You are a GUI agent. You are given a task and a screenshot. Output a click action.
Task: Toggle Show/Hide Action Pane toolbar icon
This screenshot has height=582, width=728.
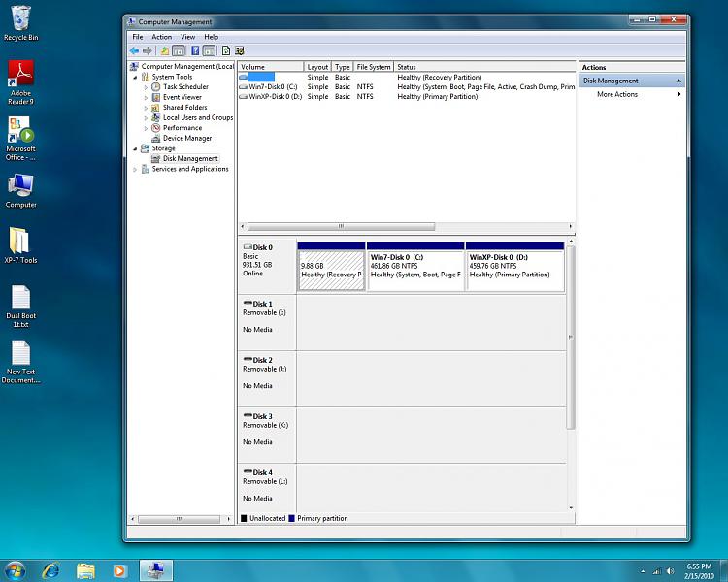209,50
